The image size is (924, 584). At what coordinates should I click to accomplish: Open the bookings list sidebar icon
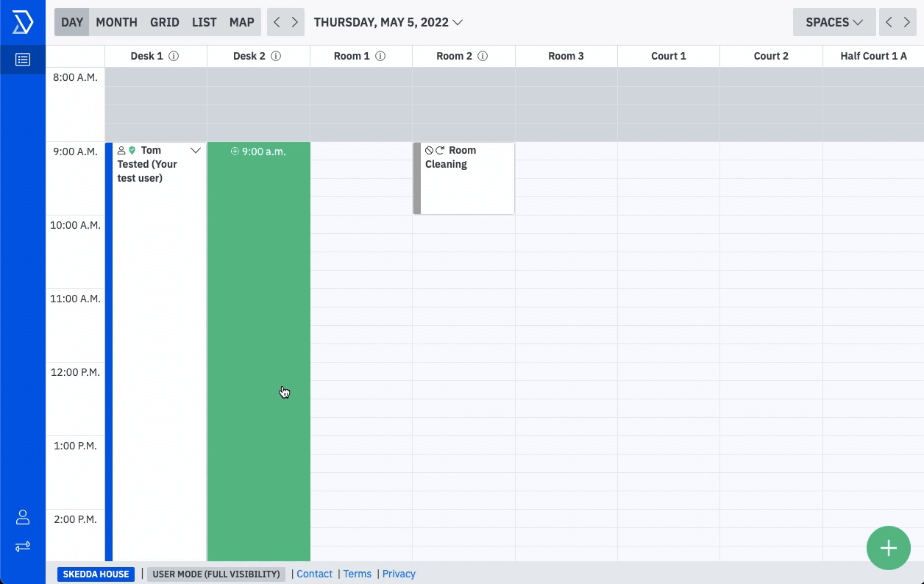[x=23, y=60]
